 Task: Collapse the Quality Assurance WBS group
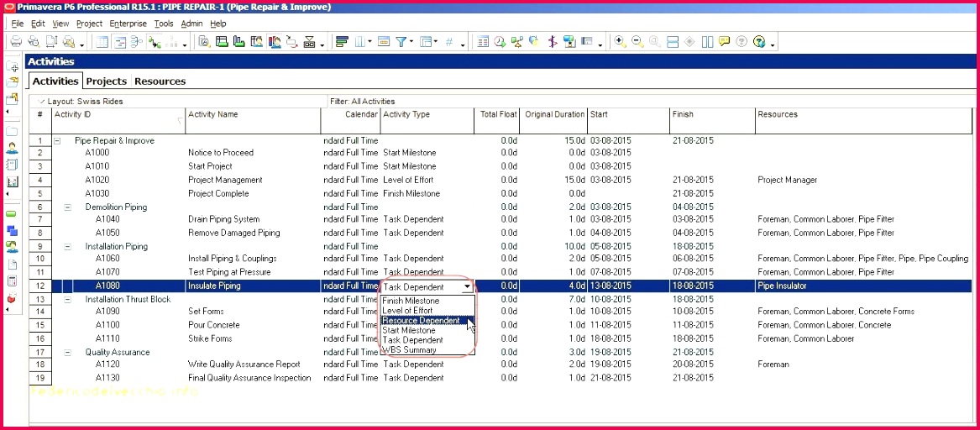(x=68, y=352)
